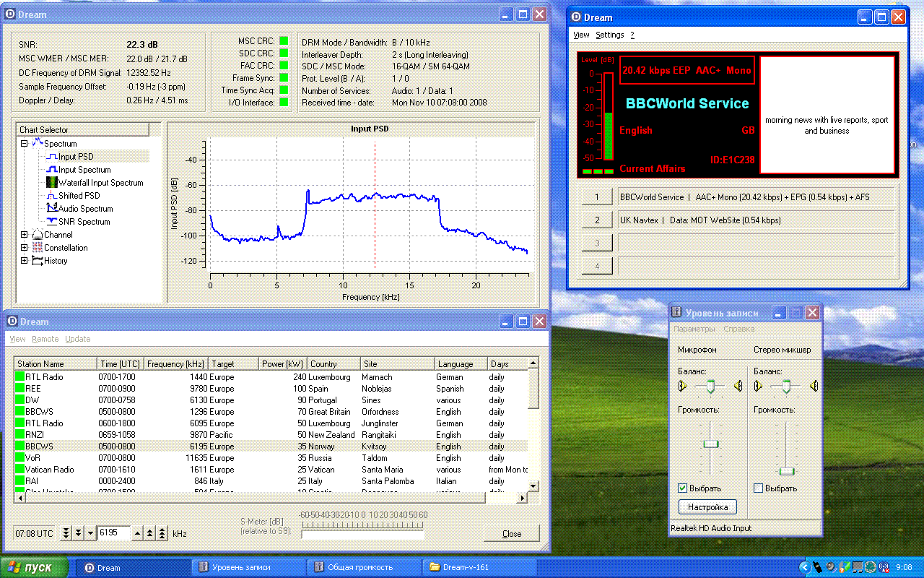Enable Выбрать checkbox under Стерео микшер
Viewport: 924px width, 578px height.
point(759,488)
